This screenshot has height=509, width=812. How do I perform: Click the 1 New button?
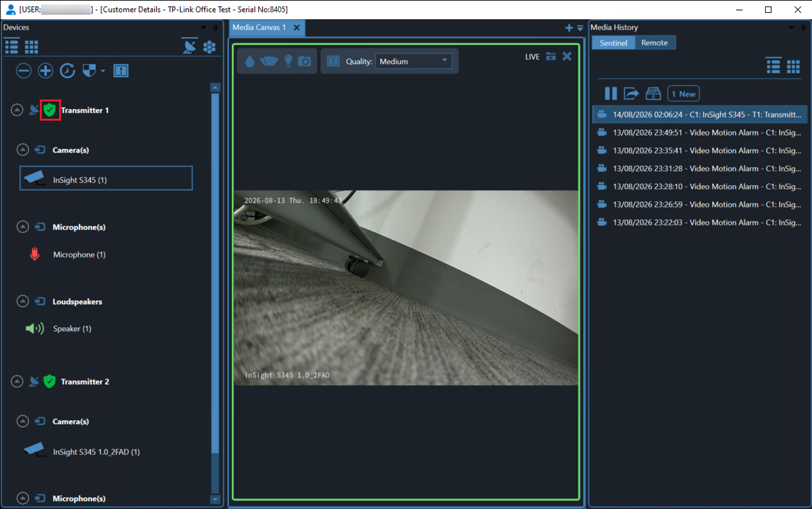[683, 94]
